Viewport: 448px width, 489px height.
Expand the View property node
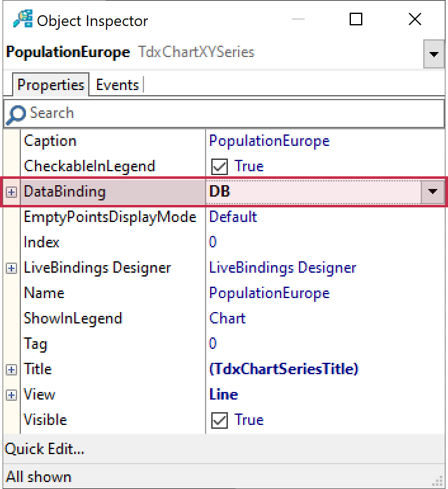pyautogui.click(x=11, y=394)
